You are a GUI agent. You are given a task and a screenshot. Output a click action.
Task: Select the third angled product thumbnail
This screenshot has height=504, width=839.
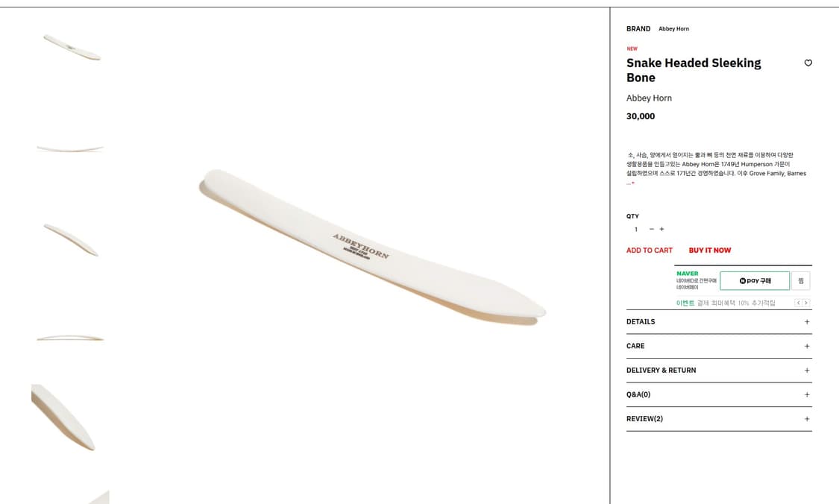(x=71, y=239)
